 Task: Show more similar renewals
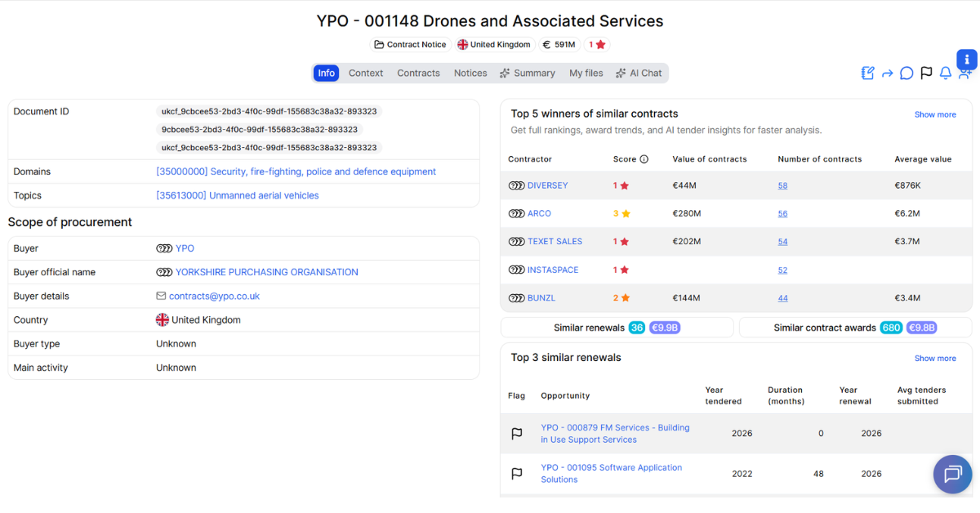tap(935, 359)
